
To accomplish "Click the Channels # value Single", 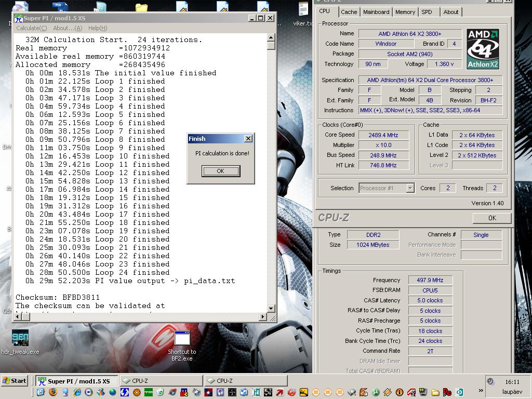I will click(x=481, y=235).
